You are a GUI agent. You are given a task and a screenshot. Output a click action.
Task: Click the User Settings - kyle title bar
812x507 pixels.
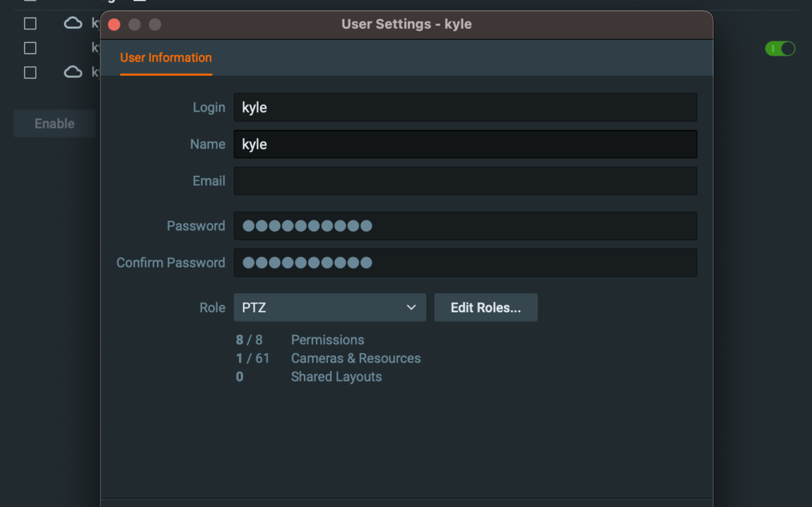coord(407,25)
